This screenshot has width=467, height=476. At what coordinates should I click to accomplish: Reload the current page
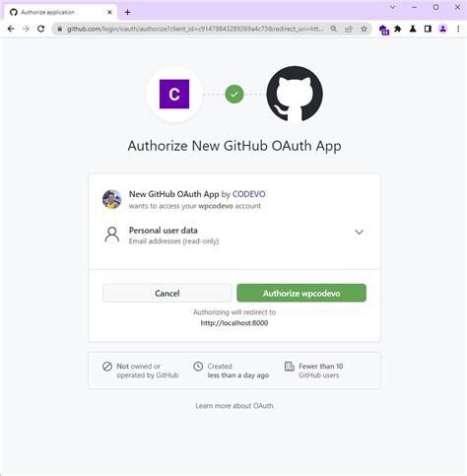pyautogui.click(x=41, y=29)
